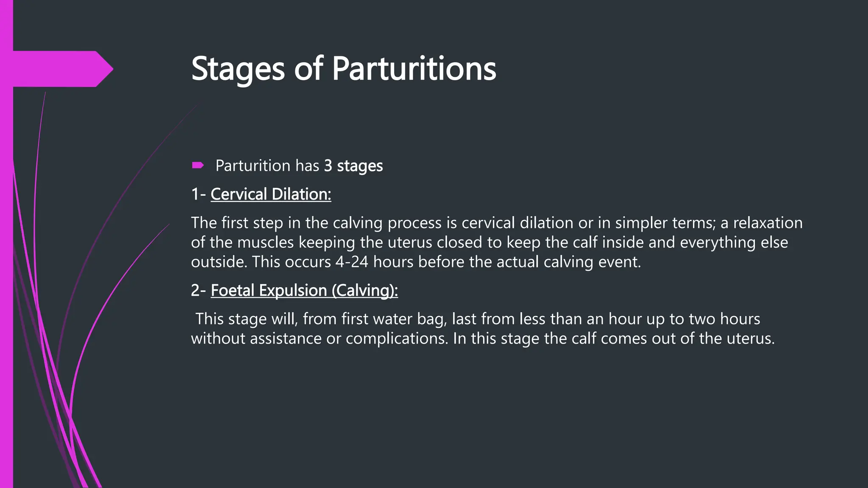Click the pink bullet arrow before "Parturition has"
The image size is (868, 488).
[x=198, y=165]
